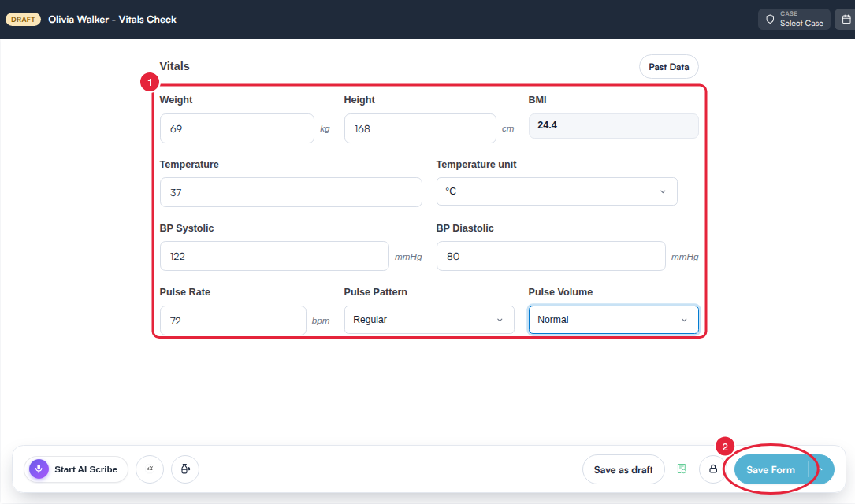Viewport: 855px width, 504px height.
Task: Expand the Save Form options arrow
Action: 820,469
